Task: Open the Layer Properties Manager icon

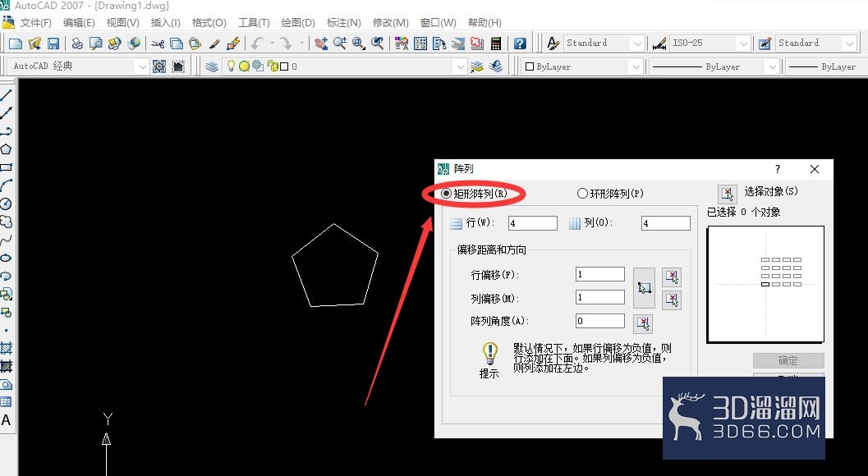Action: pos(212,66)
